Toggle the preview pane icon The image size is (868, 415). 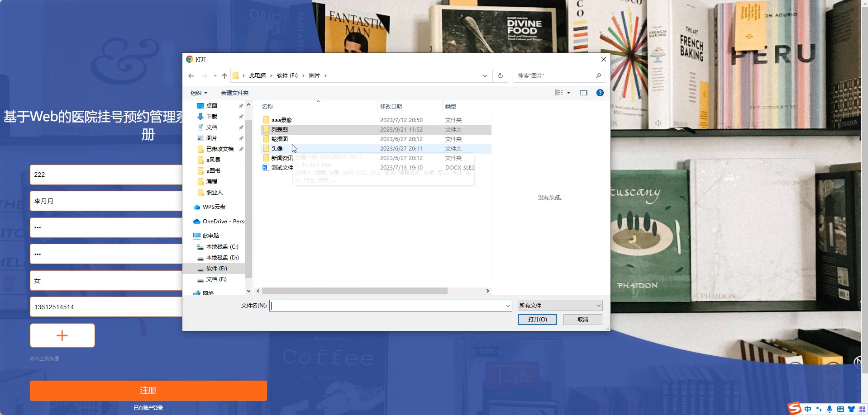point(583,93)
